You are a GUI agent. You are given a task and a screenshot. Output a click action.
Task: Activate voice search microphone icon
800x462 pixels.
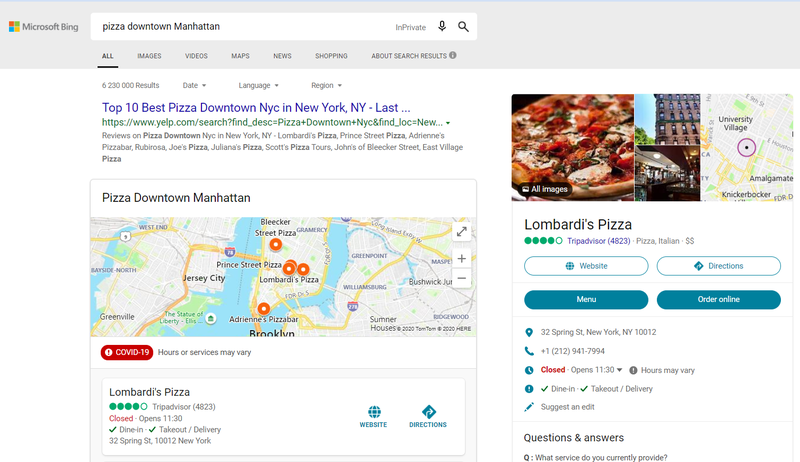442,27
